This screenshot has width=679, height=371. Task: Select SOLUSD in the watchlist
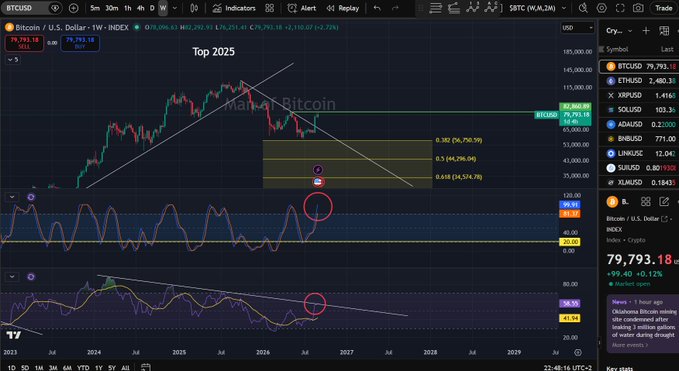pyautogui.click(x=639, y=110)
